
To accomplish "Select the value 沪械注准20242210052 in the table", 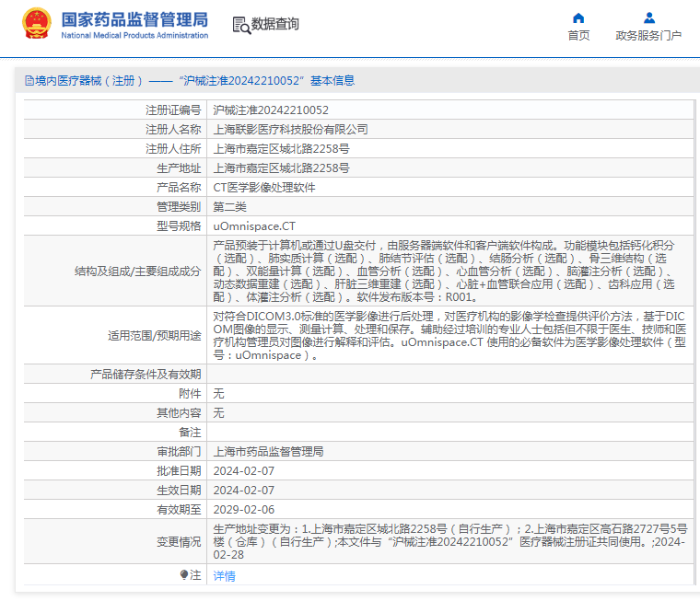I will [271, 110].
